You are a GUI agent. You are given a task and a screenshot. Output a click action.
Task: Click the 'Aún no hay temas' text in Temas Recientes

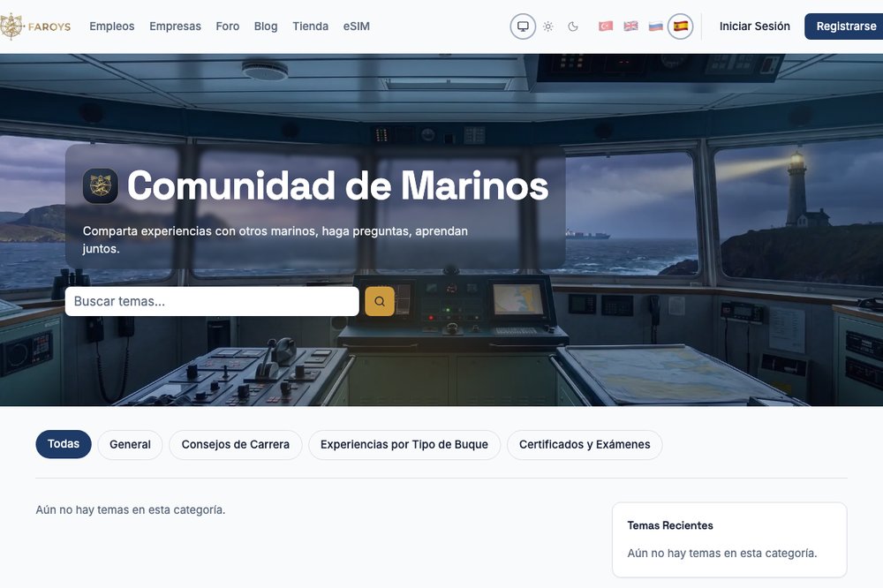722,553
